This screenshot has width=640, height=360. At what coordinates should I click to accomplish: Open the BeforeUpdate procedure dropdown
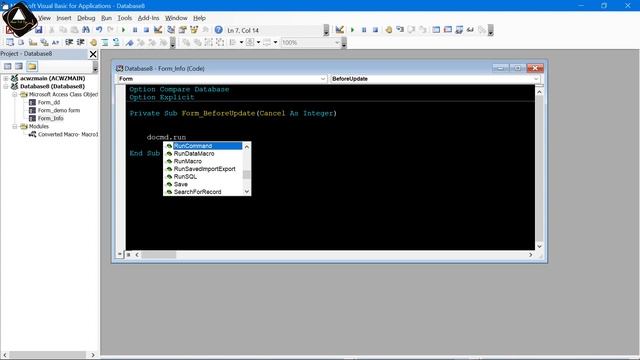tap(536, 79)
